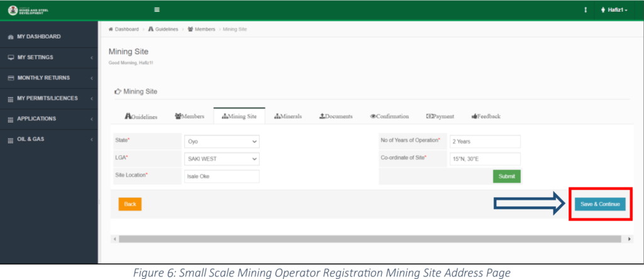Expand the Monthly Returns sidebar section
Image resolution: width=644 pixels, height=279 pixels.
(x=43, y=78)
